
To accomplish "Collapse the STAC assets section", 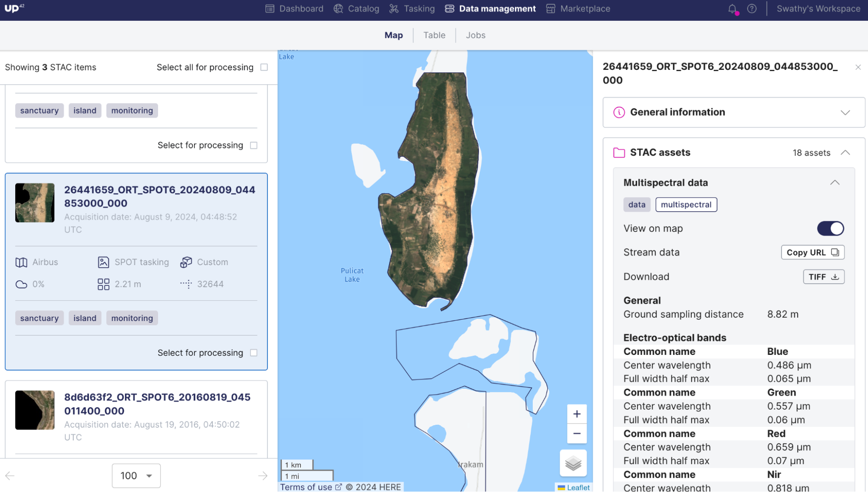I will [x=845, y=153].
